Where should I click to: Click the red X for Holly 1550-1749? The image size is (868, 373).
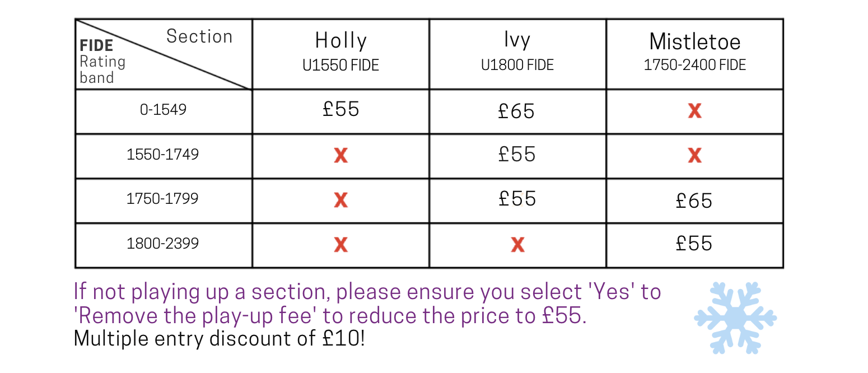coord(340,156)
